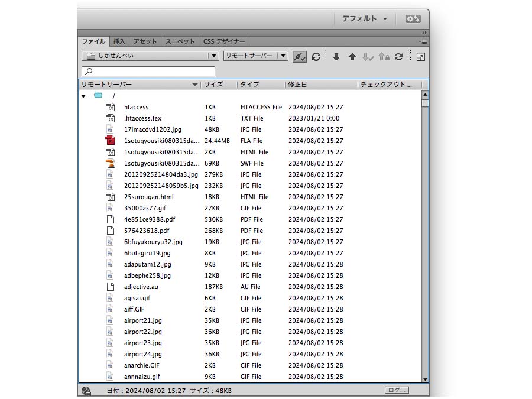Viewport: 532px width, 399px height.
Task: Click the icon of .htaccess.tex
Action: pyautogui.click(x=111, y=118)
